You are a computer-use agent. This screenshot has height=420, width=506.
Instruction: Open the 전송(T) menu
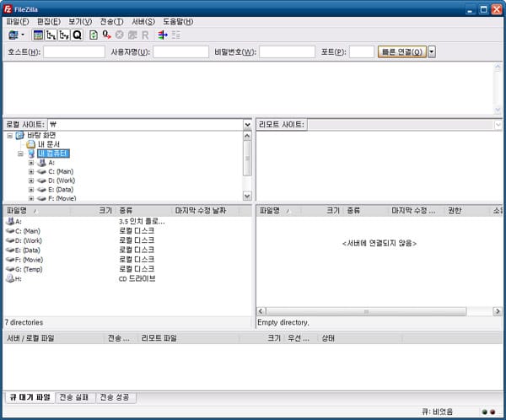pos(111,21)
